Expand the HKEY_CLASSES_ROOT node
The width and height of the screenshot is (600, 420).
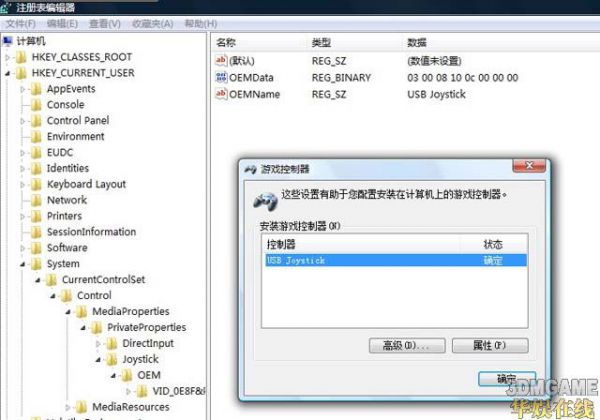click(8, 57)
